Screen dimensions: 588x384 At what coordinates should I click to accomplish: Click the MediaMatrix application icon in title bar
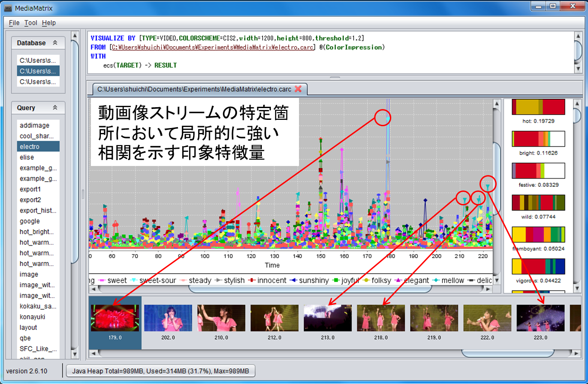coord(8,8)
